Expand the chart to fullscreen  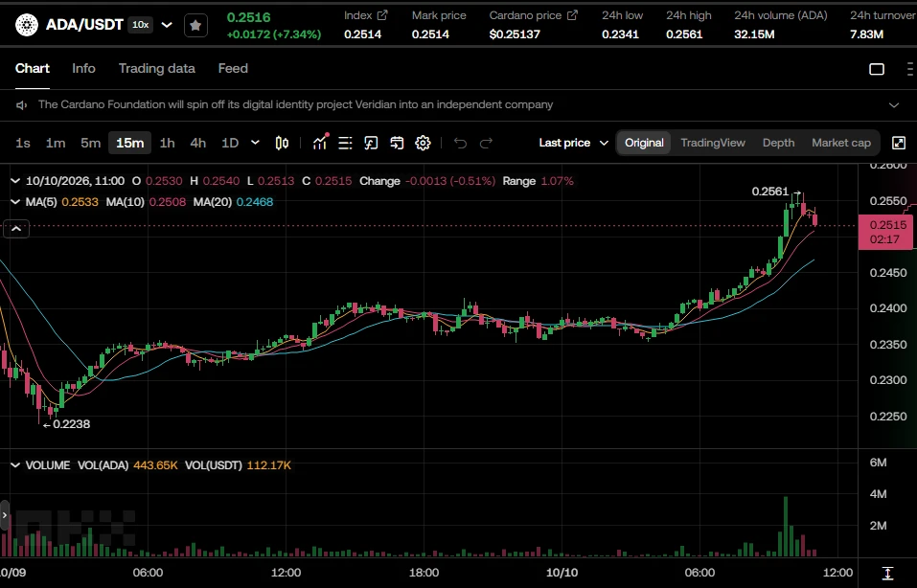[x=899, y=144]
